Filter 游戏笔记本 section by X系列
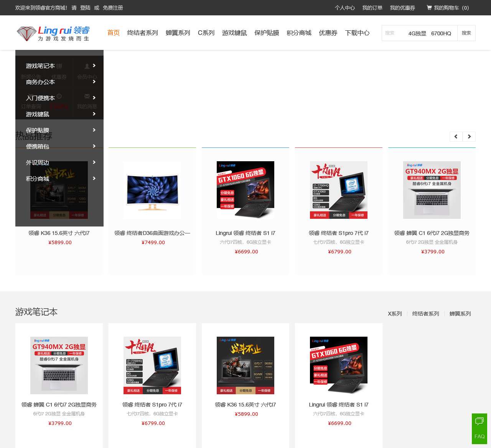 (395, 314)
